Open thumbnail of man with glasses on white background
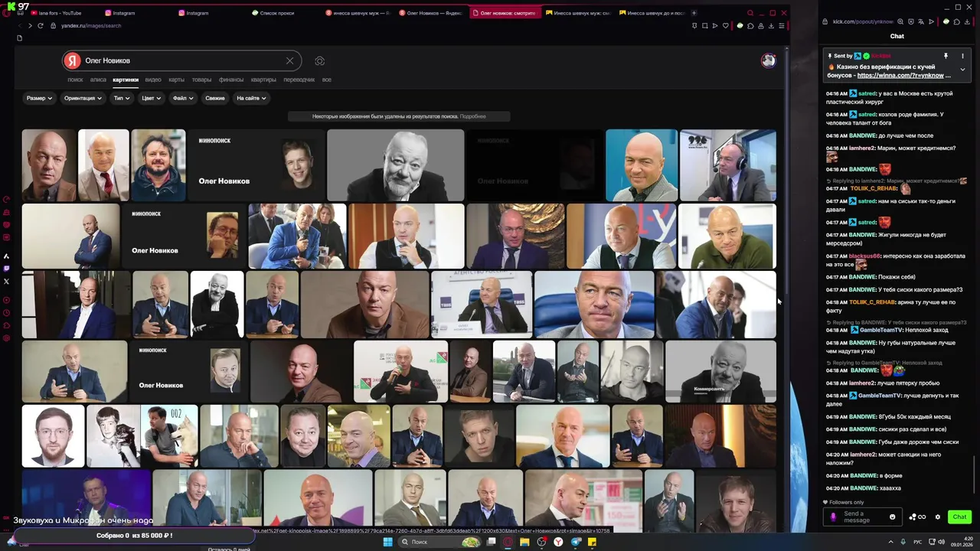Viewport: 980px width, 551px height. (53, 436)
